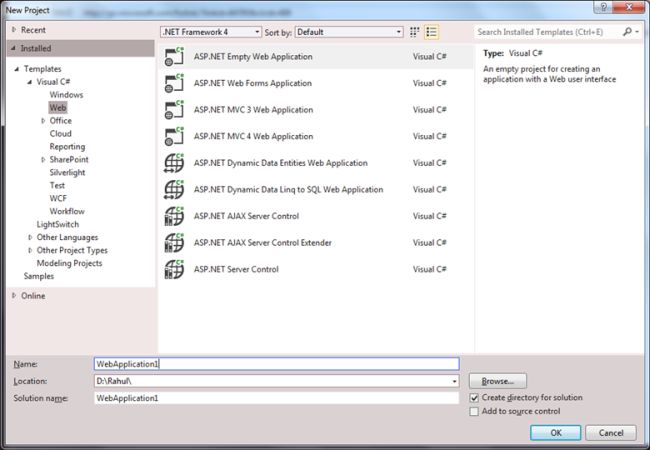Expand the SharePoint tree node
650x450 pixels.
tap(43, 160)
